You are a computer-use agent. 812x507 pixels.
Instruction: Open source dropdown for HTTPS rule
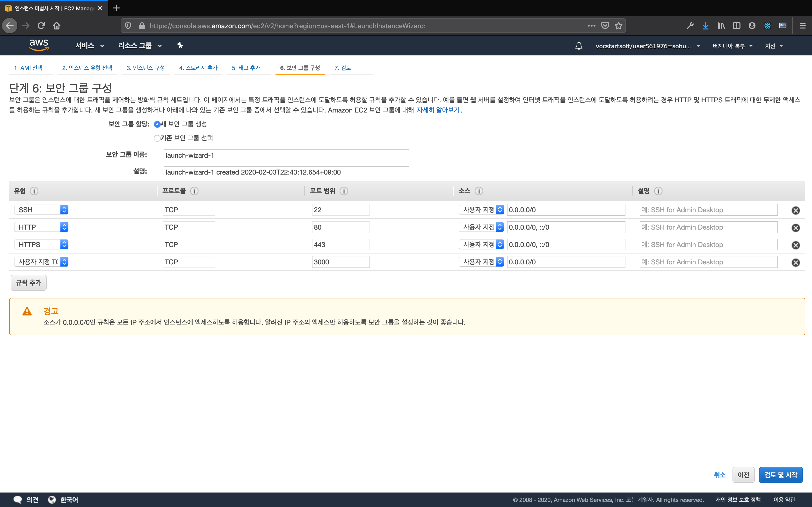[x=481, y=244]
